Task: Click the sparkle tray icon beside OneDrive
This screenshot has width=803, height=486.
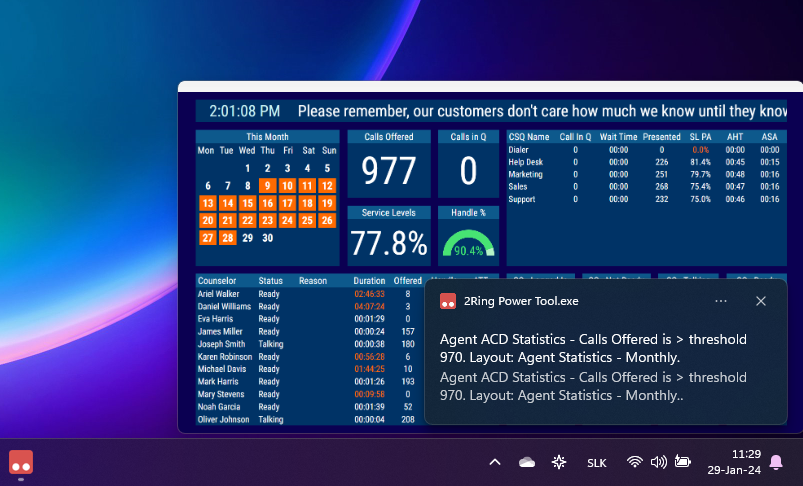Action: [559, 462]
